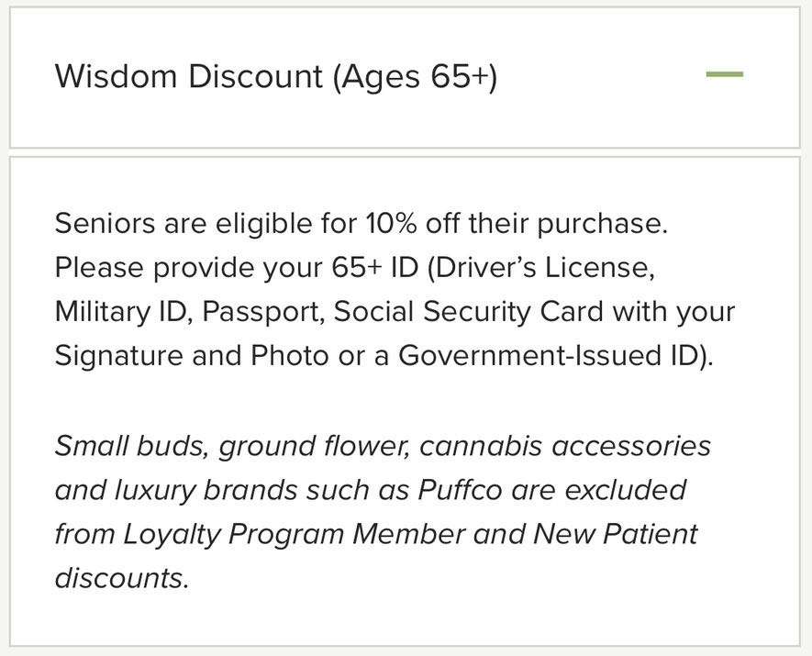812x656 pixels.
Task: Click the final word "discounts."
Action: [121, 578]
